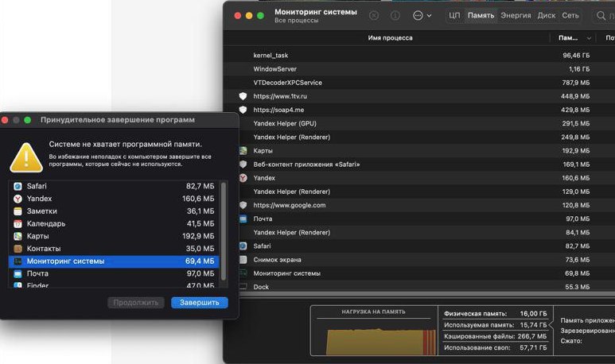
Task: Select Почта in Force Quit list
Action: tap(114, 273)
